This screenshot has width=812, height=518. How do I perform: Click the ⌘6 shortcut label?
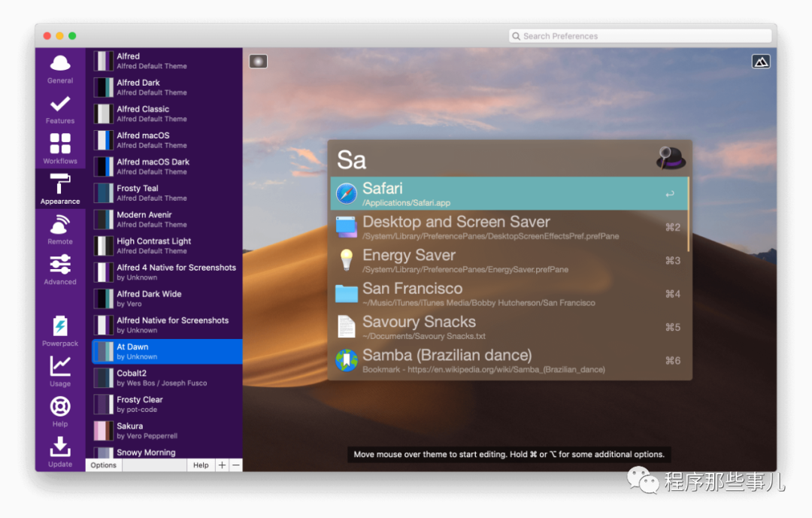pos(673,361)
